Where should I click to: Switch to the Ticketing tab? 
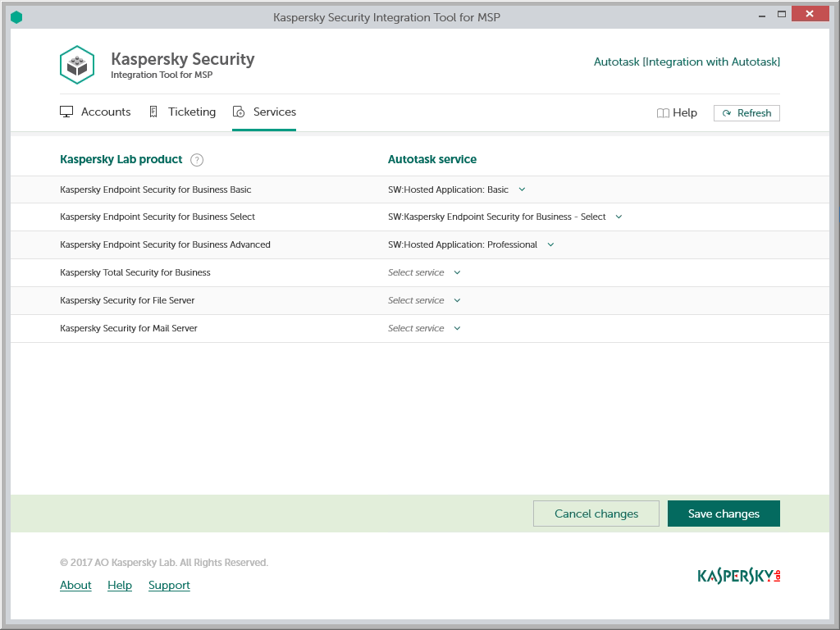coord(191,112)
